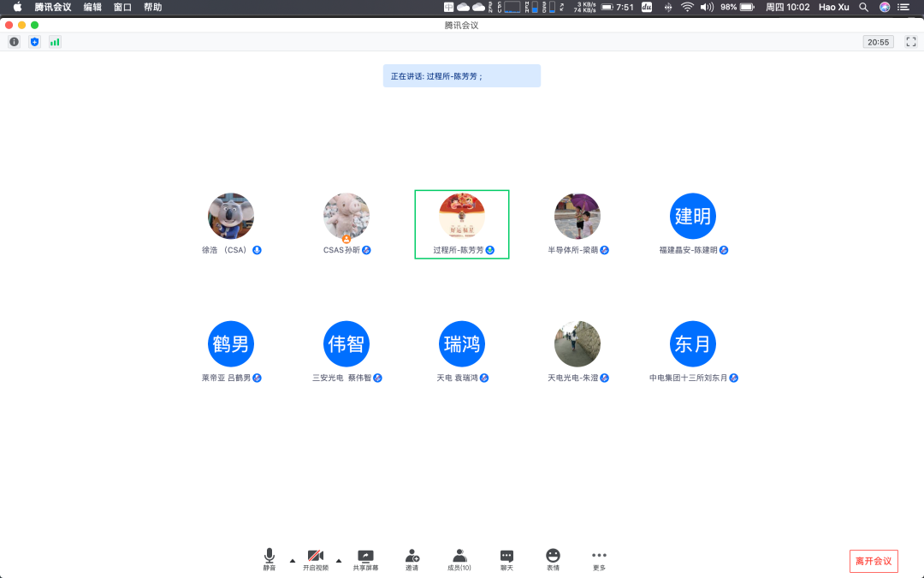
Task: Enter full screen with the expand icon
Action: [911, 41]
